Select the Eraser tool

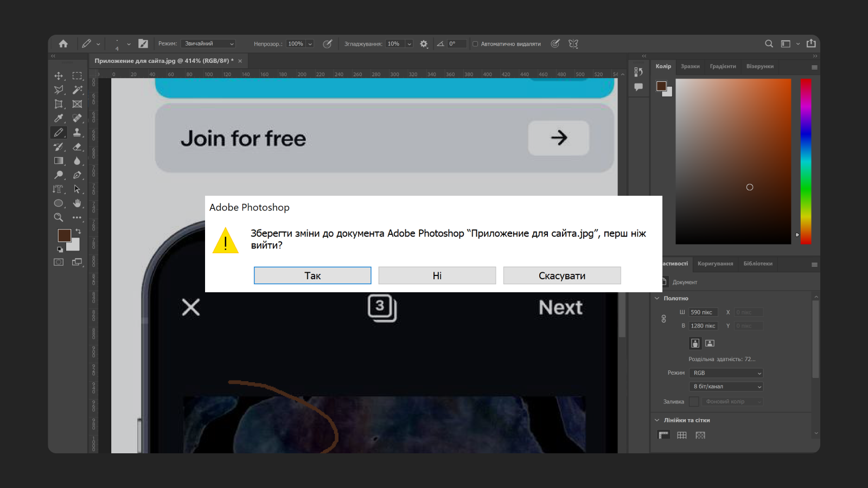78,146
